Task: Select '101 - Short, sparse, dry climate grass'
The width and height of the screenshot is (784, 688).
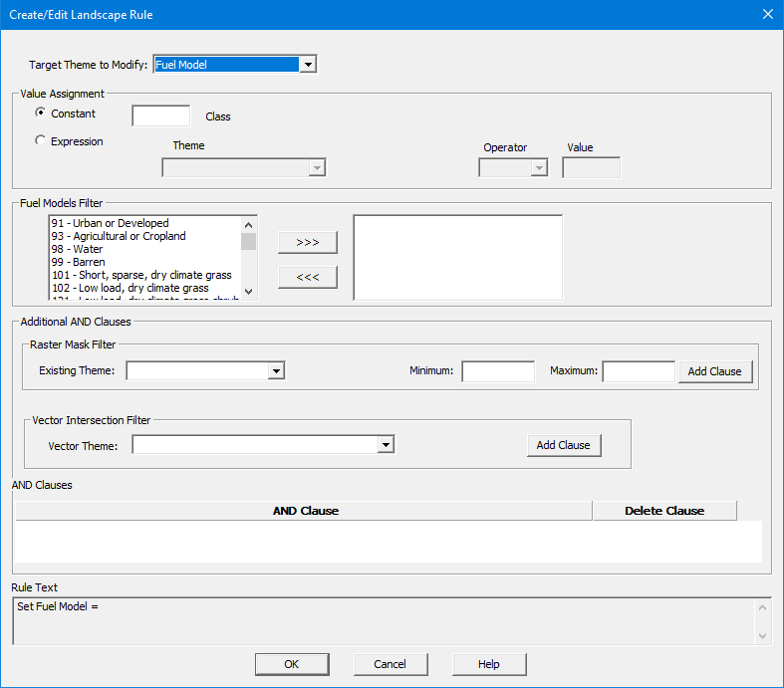Action: point(142,275)
